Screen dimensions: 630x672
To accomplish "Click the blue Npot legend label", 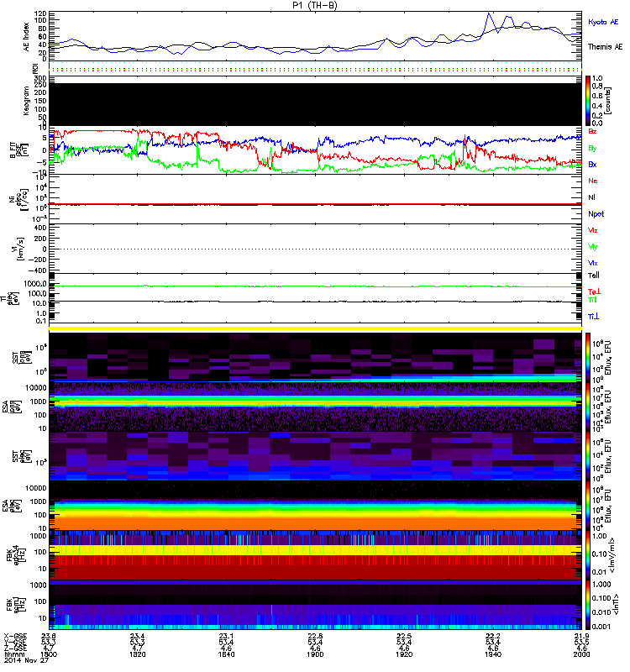I will coord(596,214).
